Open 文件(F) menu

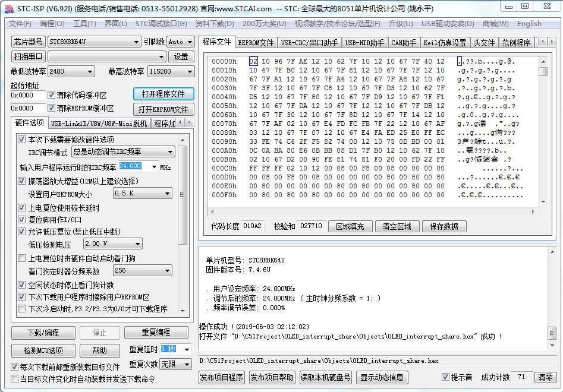20,24
